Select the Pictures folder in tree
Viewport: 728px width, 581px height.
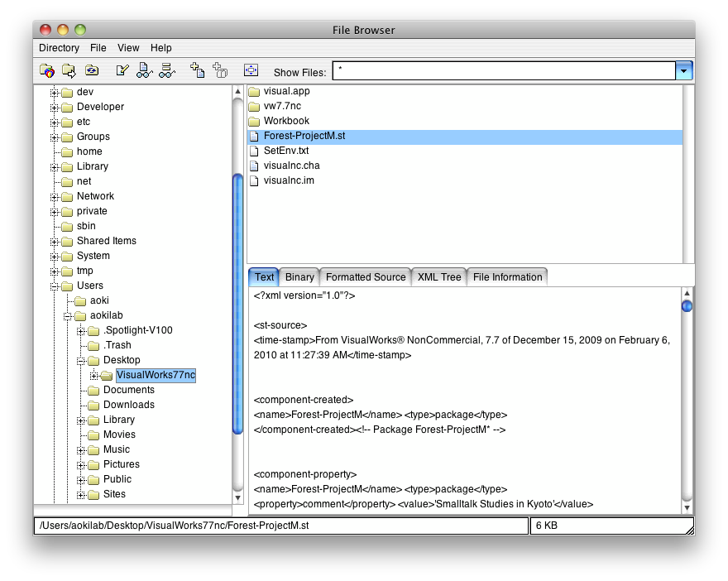point(121,464)
